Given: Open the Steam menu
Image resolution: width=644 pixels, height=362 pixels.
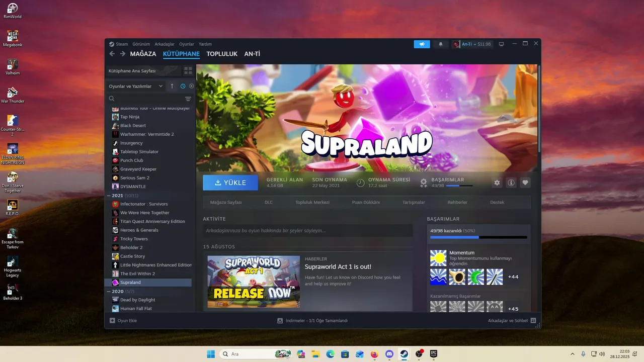Looking at the screenshot, I should coord(122,44).
